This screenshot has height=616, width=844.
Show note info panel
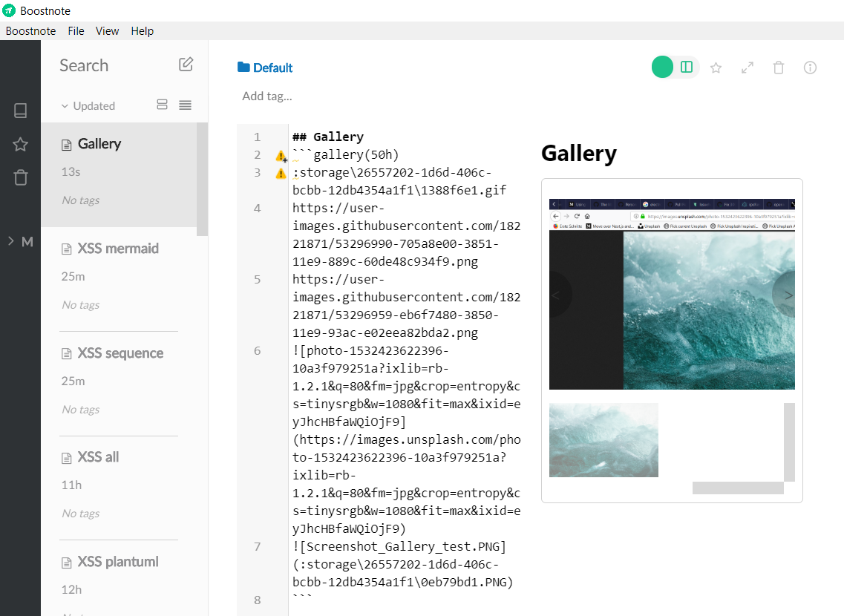pos(810,68)
